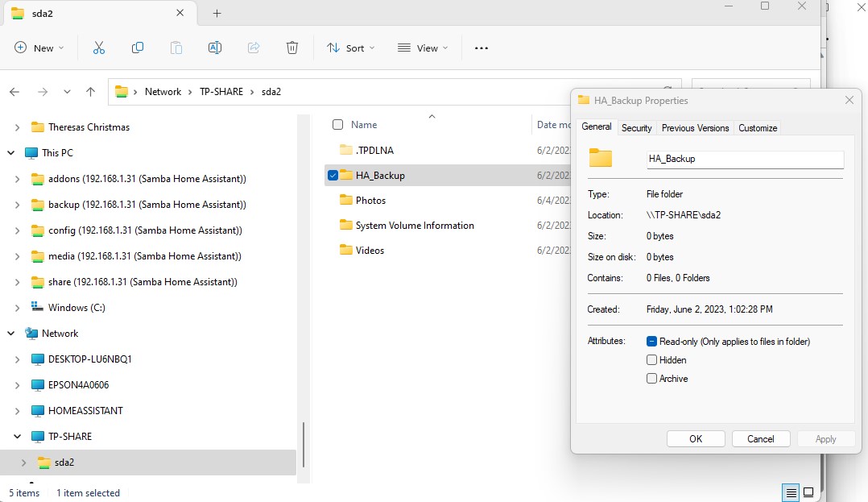This screenshot has width=868, height=502.
Task: Click the Paste icon in the toolbar
Action: tap(176, 48)
